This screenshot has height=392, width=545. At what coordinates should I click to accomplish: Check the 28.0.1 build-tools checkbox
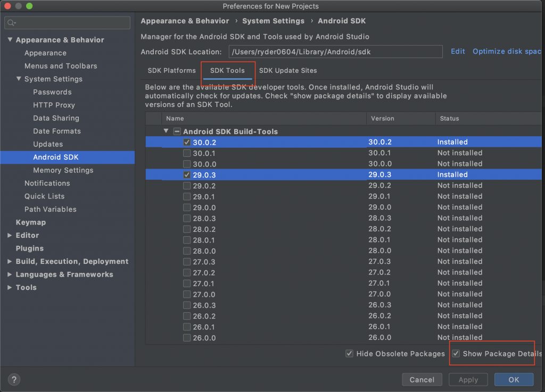click(x=187, y=240)
